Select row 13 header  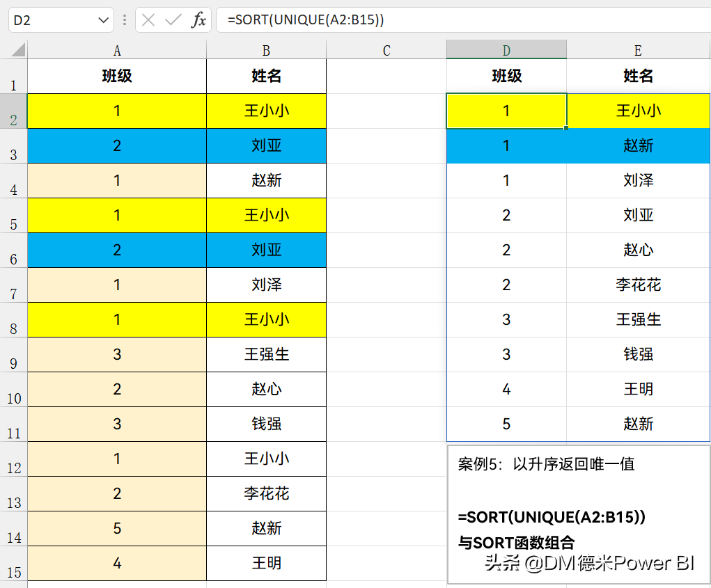click(x=14, y=494)
